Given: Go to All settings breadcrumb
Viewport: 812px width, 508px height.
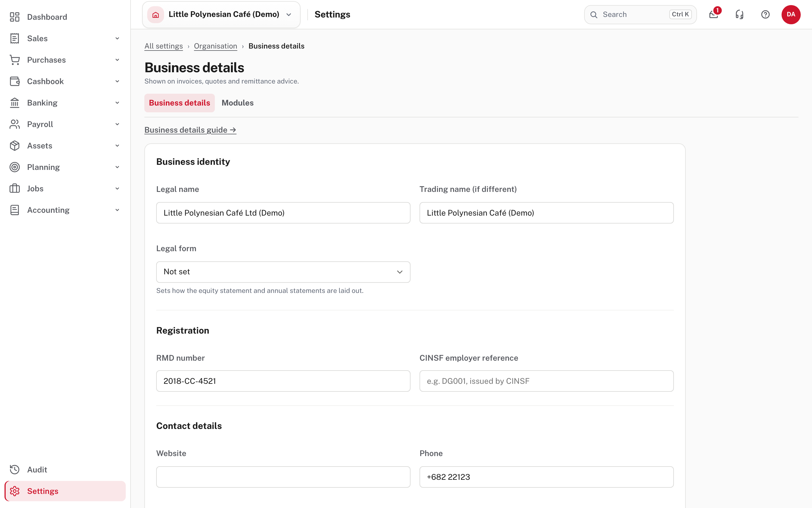Looking at the screenshot, I should 164,46.
